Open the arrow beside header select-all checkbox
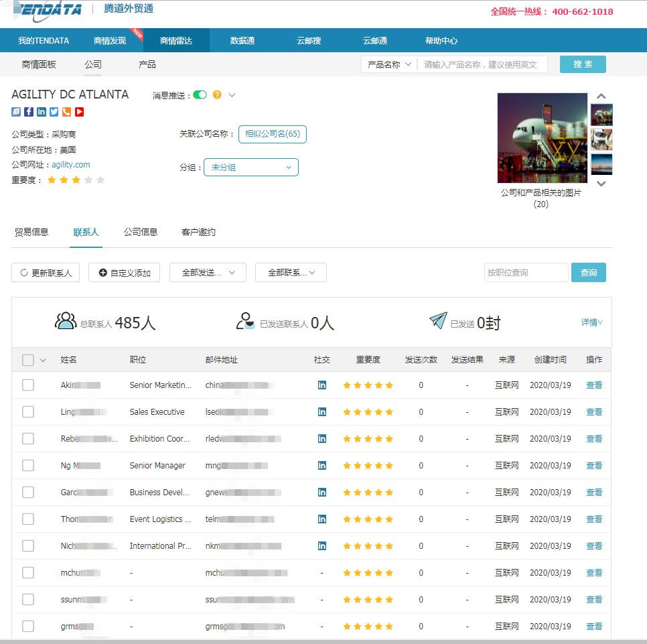The image size is (647, 644). [43, 360]
